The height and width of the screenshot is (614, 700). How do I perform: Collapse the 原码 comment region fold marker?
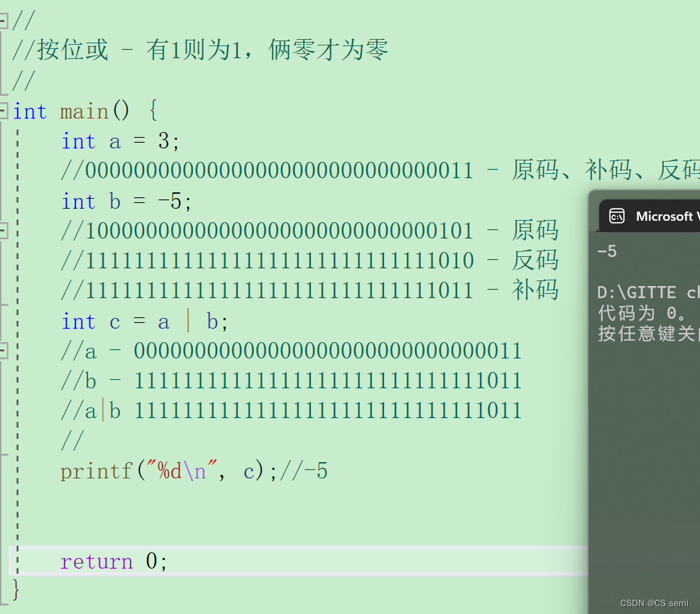coord(6,230)
